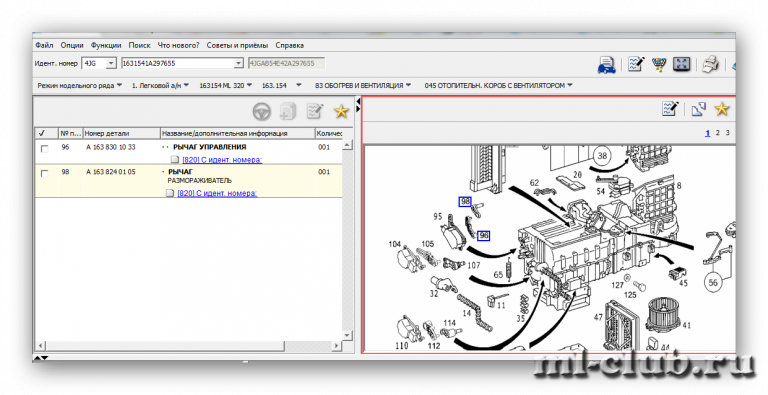This screenshot has width=768, height=395.
Task: Click the parts list horizontal scroll left arrow
Action: tap(40, 346)
